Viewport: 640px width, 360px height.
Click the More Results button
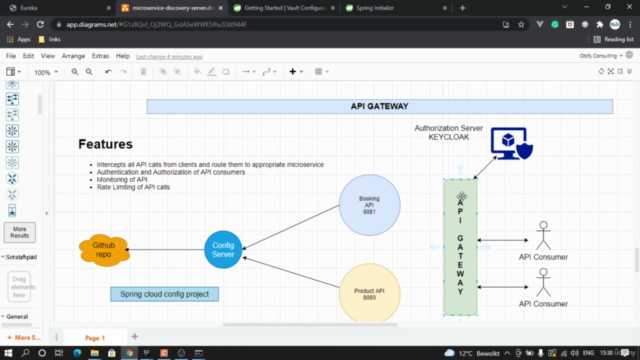coord(20,232)
